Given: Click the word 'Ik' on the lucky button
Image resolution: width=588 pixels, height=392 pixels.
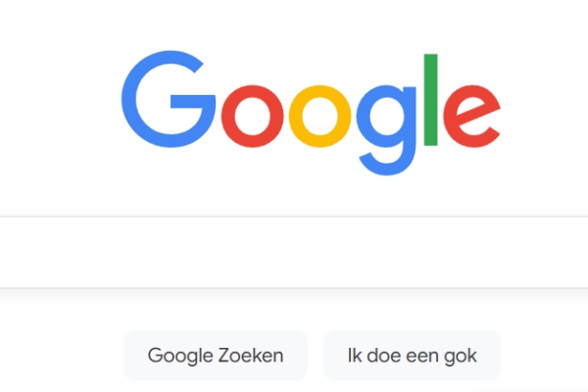Looking at the screenshot, I should pyautogui.click(x=355, y=355).
